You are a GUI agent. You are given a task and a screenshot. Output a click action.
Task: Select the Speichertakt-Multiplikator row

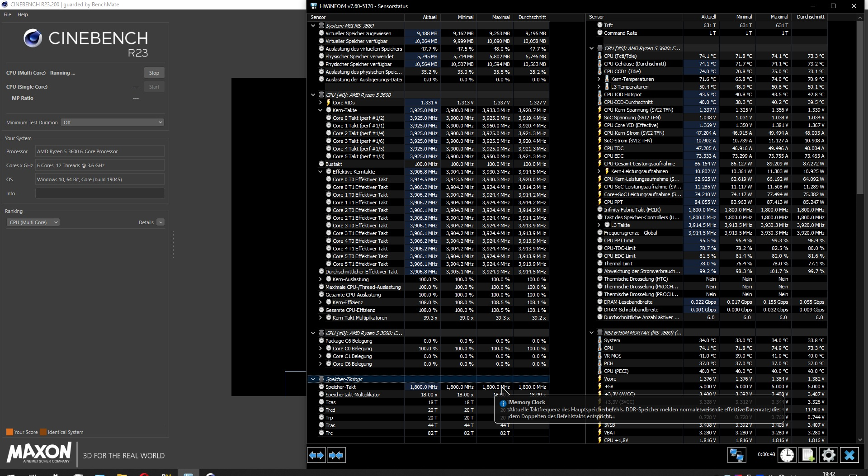(429, 395)
